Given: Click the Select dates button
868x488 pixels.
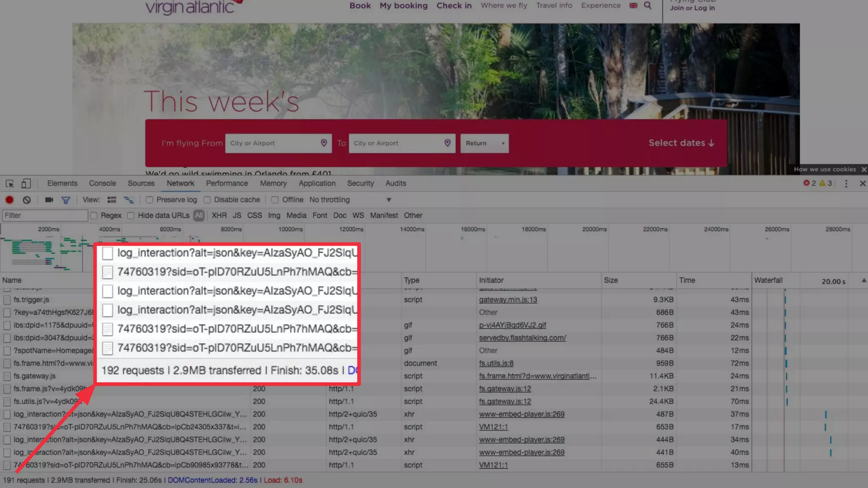Looking at the screenshot, I should pos(681,143).
